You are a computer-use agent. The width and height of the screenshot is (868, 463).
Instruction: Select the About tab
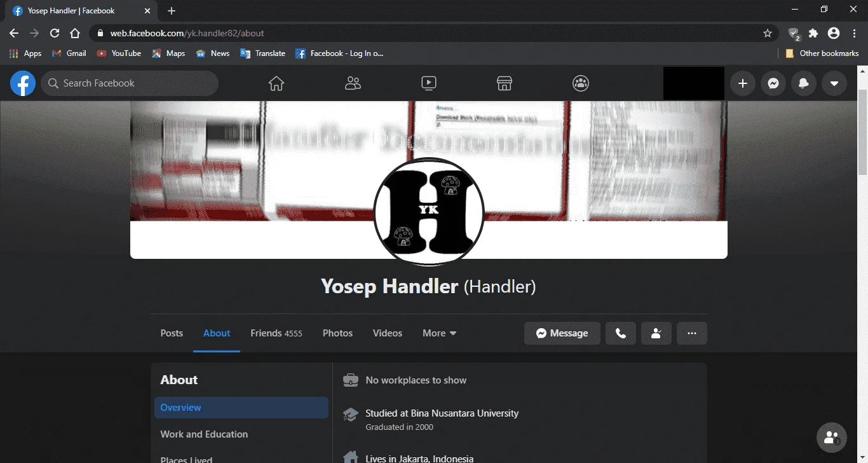pyautogui.click(x=217, y=333)
